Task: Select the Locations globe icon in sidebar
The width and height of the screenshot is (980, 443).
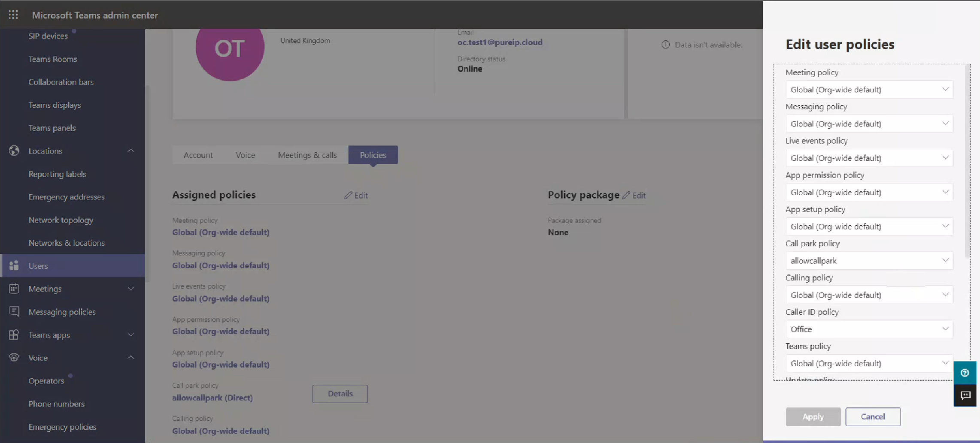Action: (14, 151)
